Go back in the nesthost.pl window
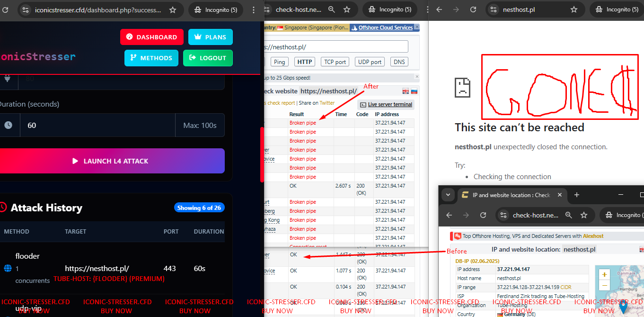Image resolution: width=644 pixels, height=317 pixels. [x=439, y=9]
